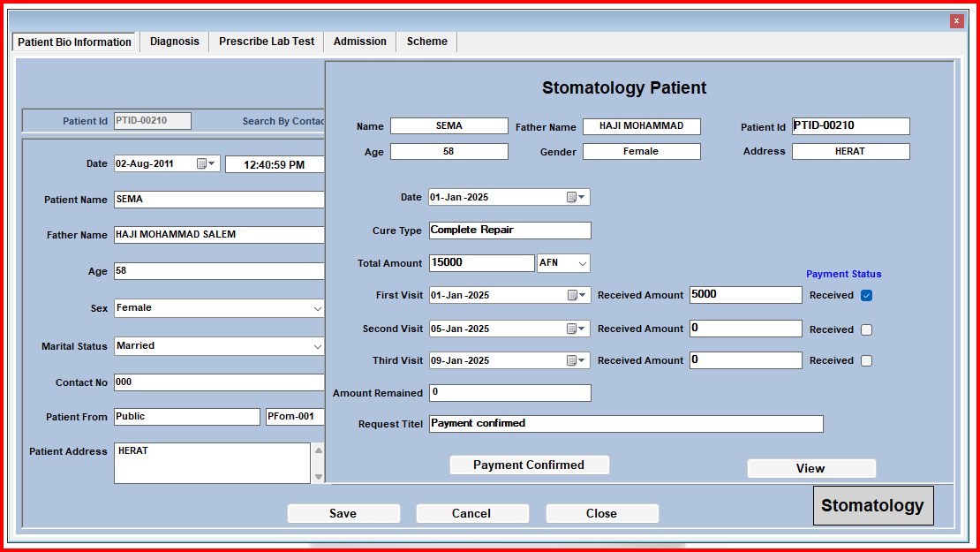
Task: Click the Stomatology Patient heading
Action: click(624, 87)
